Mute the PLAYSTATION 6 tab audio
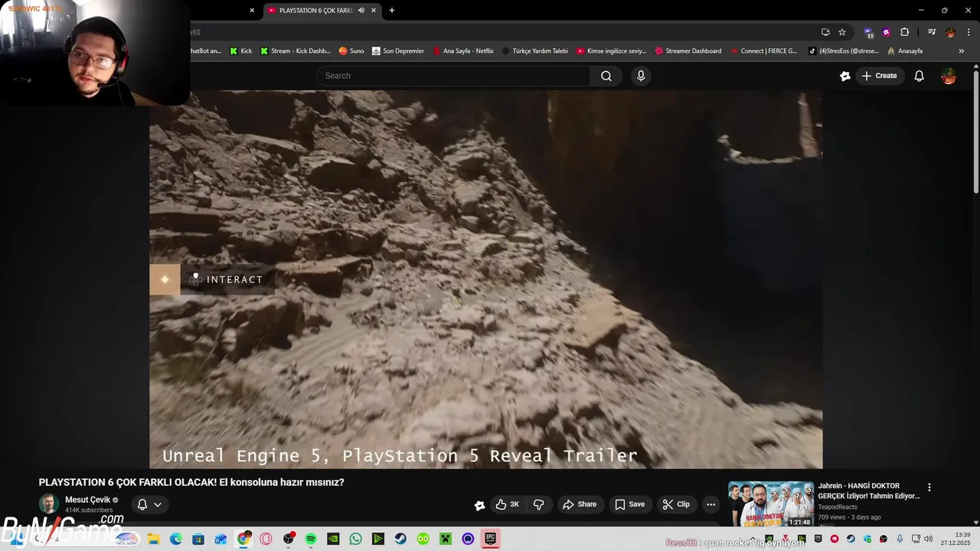This screenshot has height=551, width=980. (361, 11)
